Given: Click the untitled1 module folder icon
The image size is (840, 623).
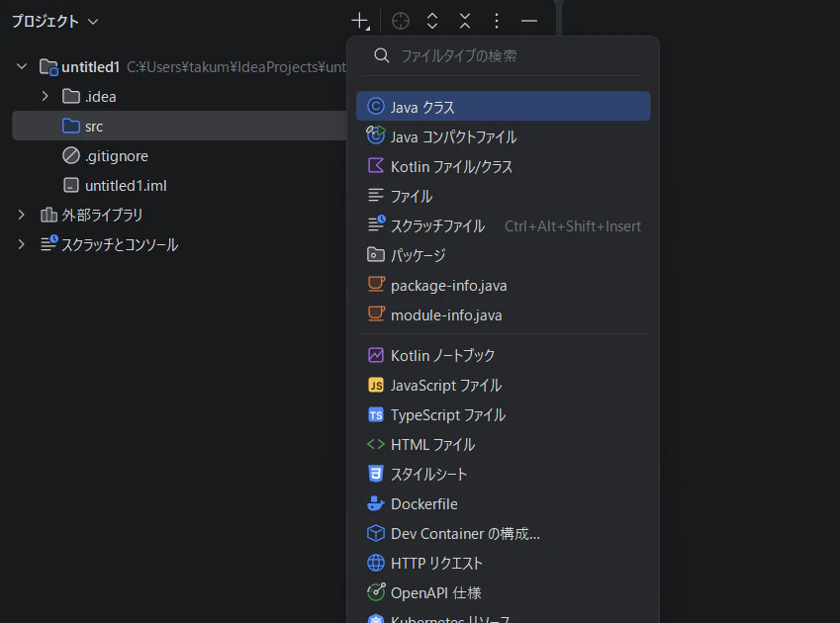Looking at the screenshot, I should coord(48,67).
